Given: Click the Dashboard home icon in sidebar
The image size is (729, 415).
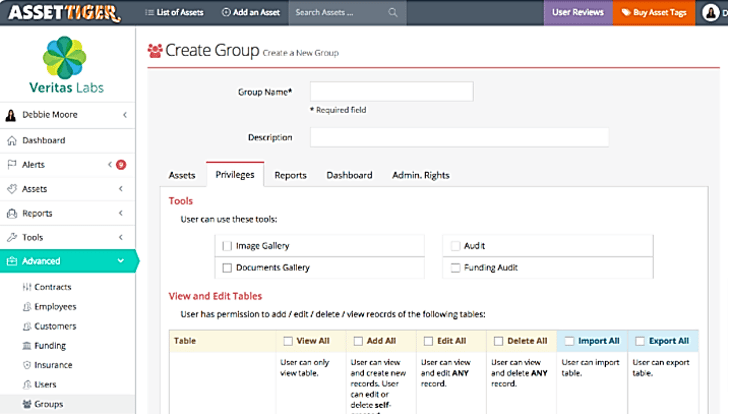Looking at the screenshot, I should pyautogui.click(x=12, y=141).
